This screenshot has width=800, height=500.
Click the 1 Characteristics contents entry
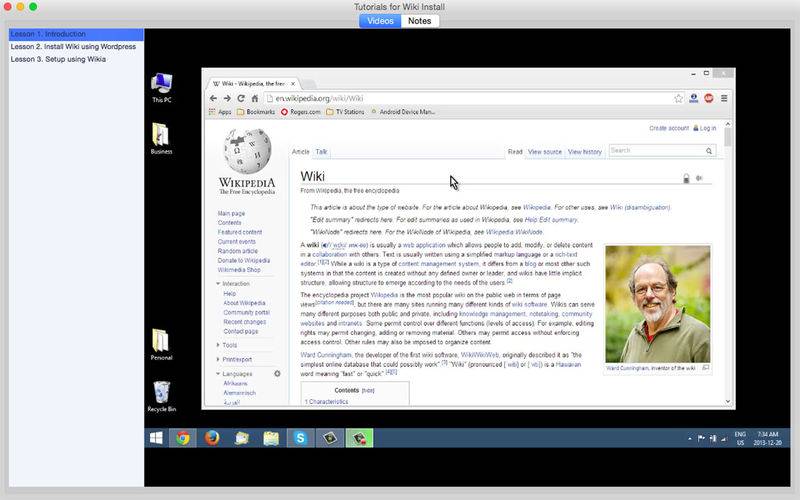(327, 402)
